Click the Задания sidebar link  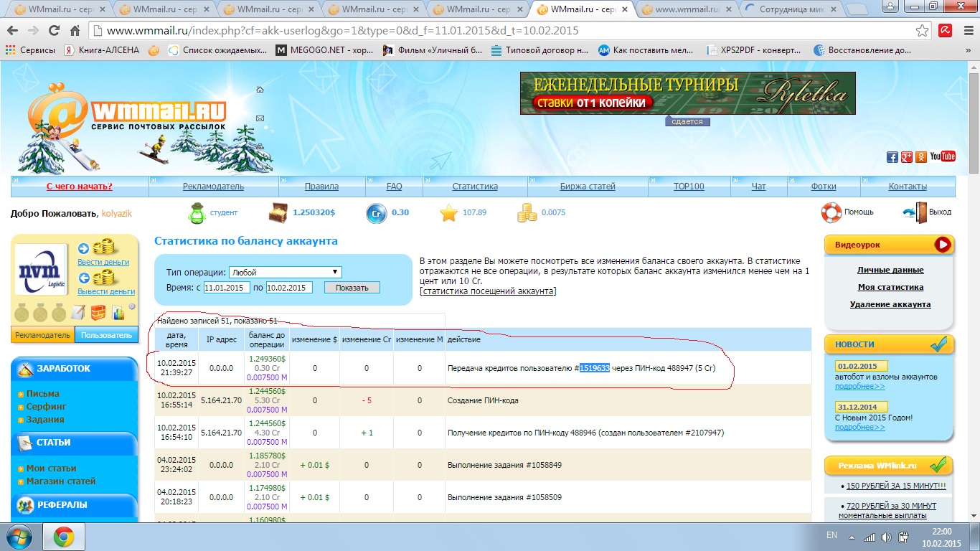pyautogui.click(x=45, y=420)
